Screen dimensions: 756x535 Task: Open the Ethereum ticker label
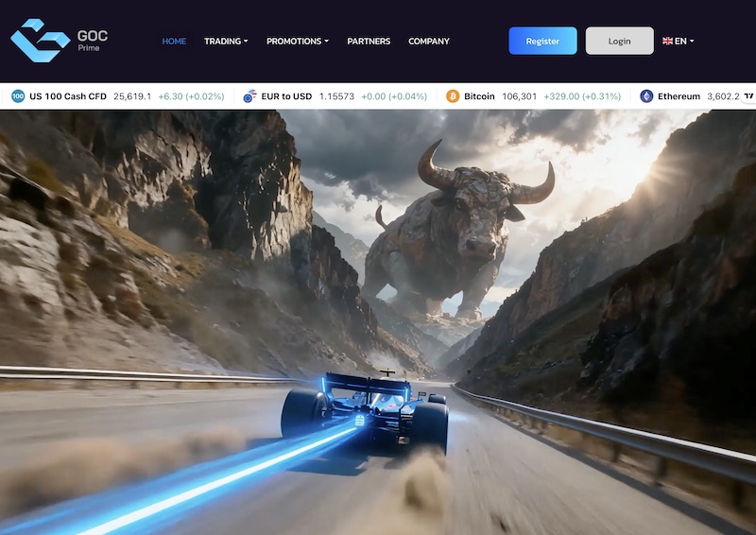tap(679, 96)
